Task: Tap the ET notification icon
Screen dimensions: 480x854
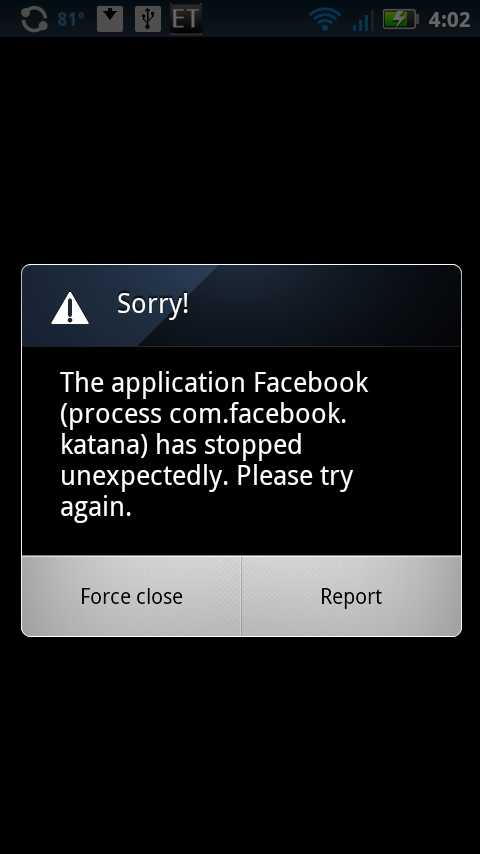Action: 186,19
